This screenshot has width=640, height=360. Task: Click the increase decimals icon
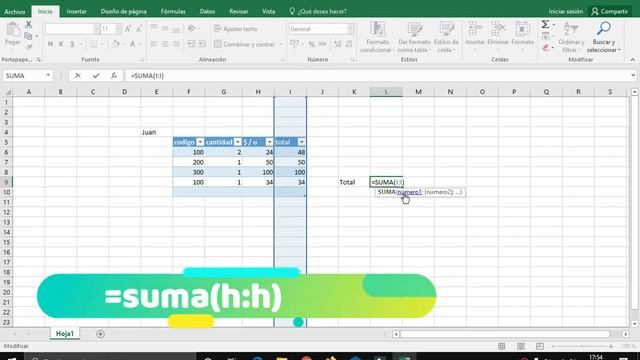coord(338,44)
